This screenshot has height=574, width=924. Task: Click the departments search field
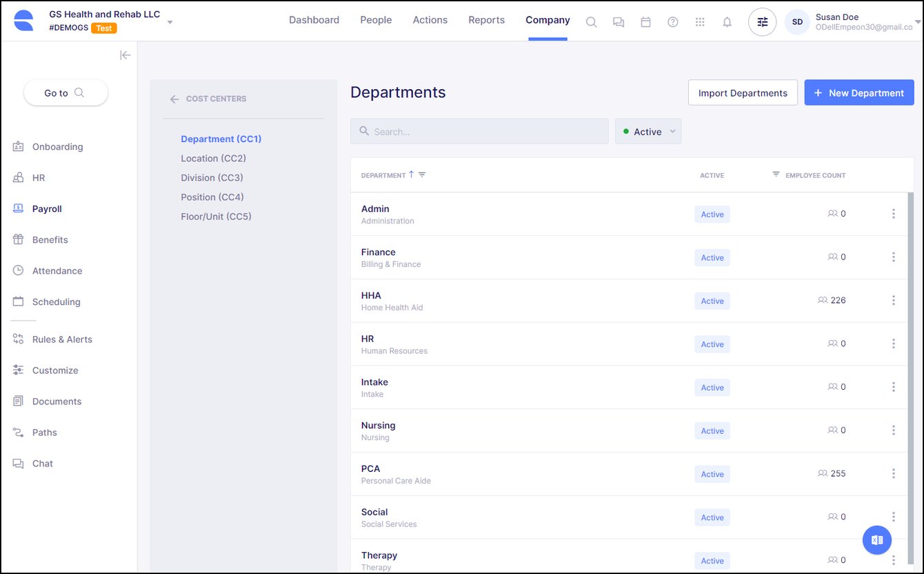pos(479,132)
